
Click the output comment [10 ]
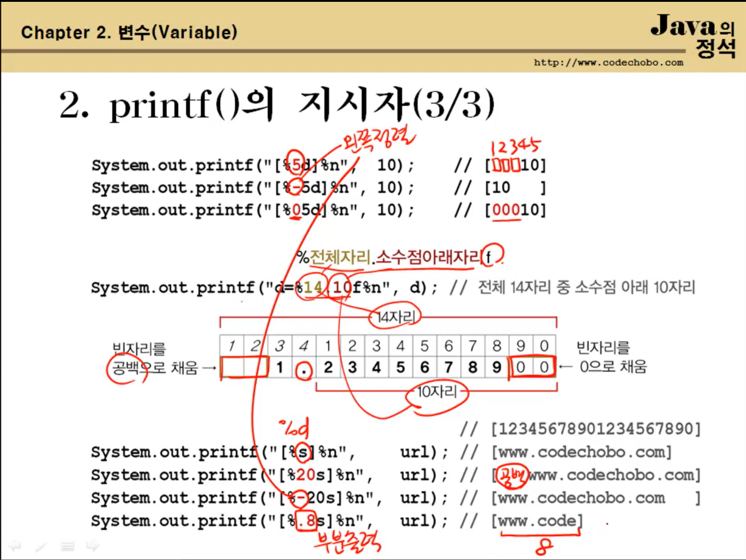tap(515, 188)
